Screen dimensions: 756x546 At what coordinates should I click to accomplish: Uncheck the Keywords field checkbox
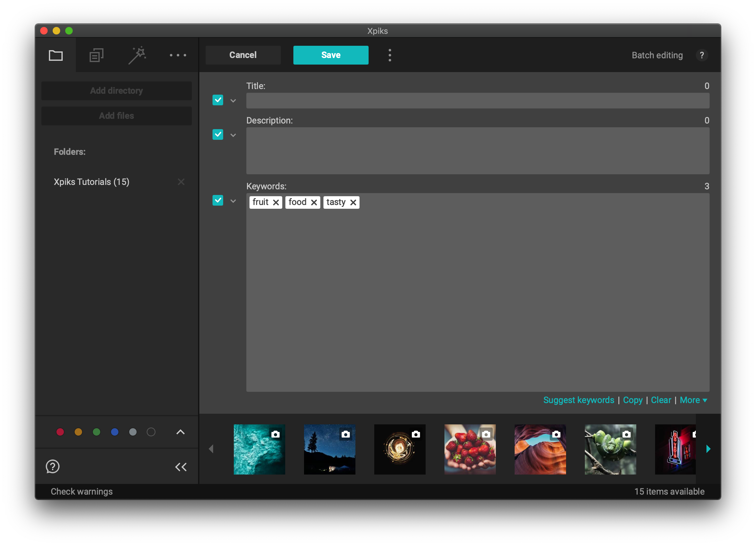pyautogui.click(x=218, y=200)
